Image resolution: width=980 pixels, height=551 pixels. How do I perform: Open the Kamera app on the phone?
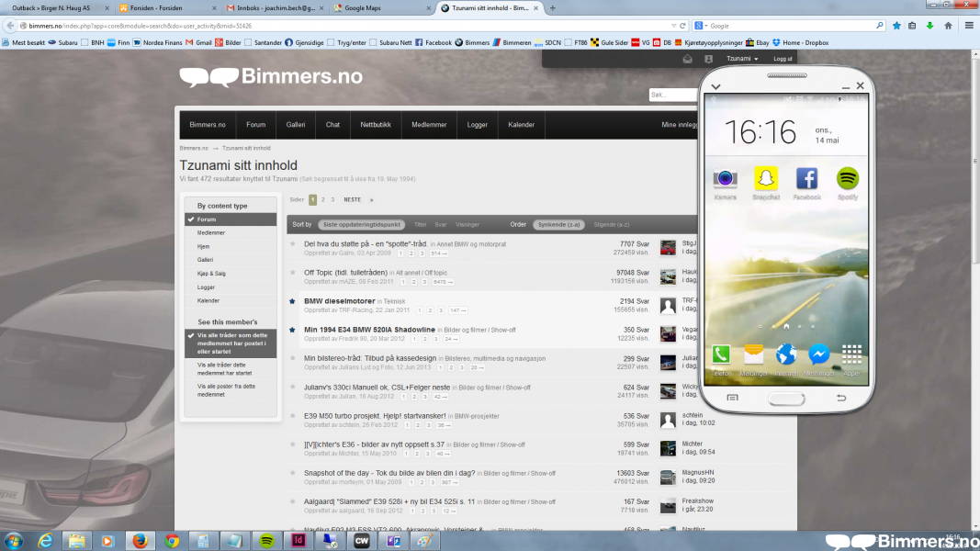click(725, 179)
